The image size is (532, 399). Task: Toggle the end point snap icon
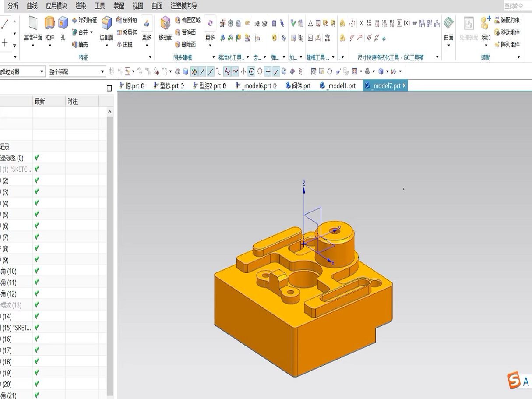[x=202, y=71]
